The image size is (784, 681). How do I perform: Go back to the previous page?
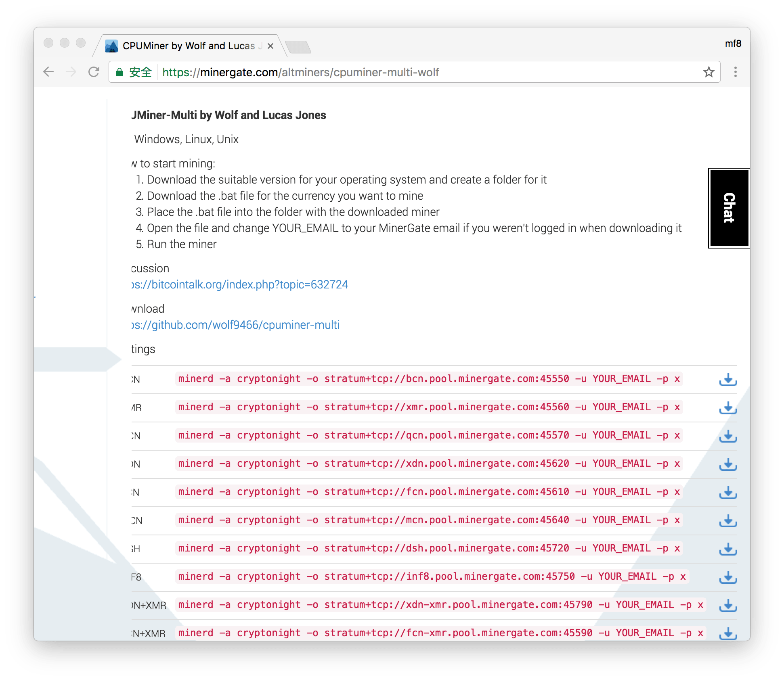48,72
